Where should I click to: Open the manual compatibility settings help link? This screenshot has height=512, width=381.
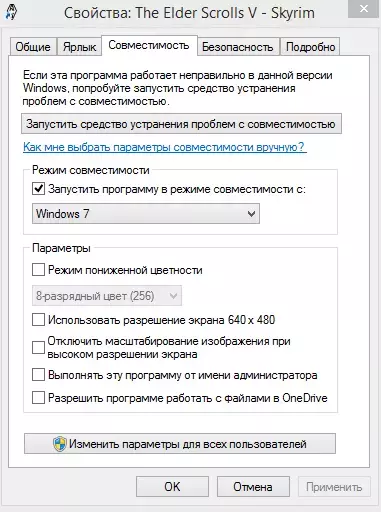coord(164,147)
